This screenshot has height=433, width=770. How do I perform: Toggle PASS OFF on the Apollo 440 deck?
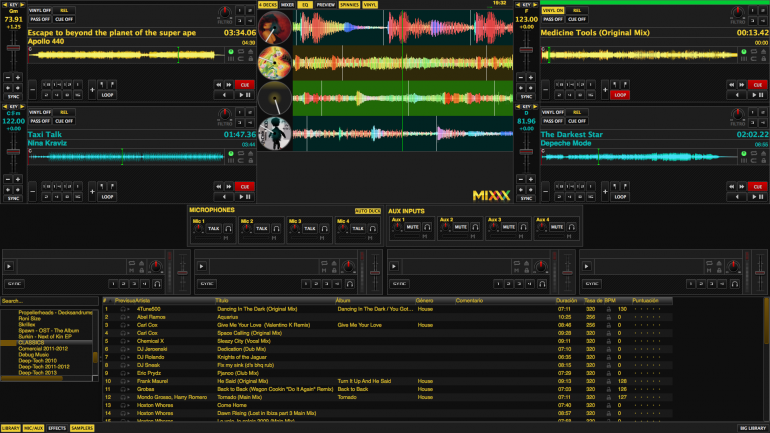[40, 19]
